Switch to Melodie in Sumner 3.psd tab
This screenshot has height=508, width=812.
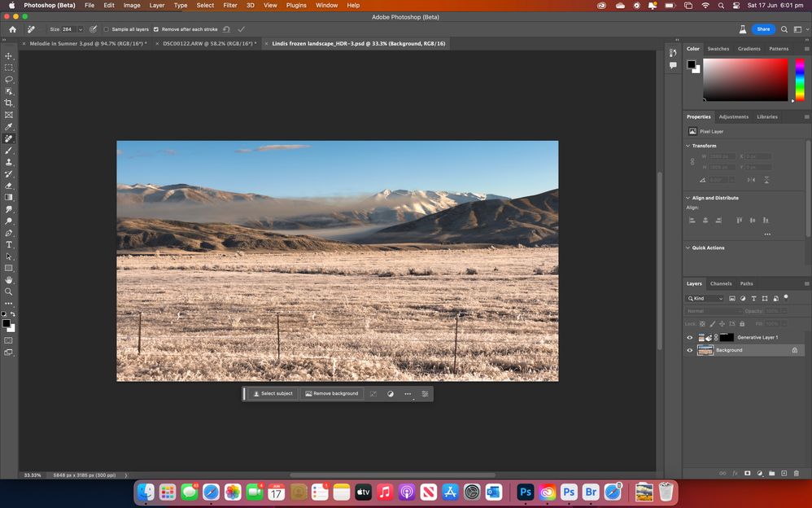[88, 43]
